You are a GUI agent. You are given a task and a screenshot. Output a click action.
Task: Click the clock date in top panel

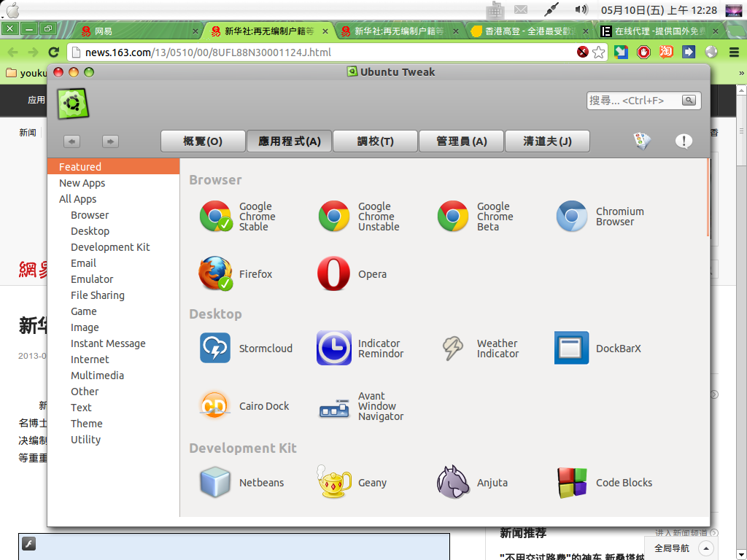[659, 10]
